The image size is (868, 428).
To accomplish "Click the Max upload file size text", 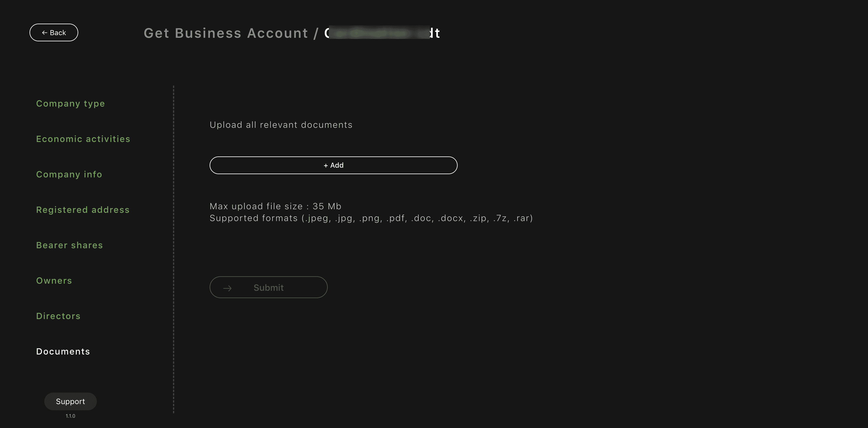I will click(275, 206).
